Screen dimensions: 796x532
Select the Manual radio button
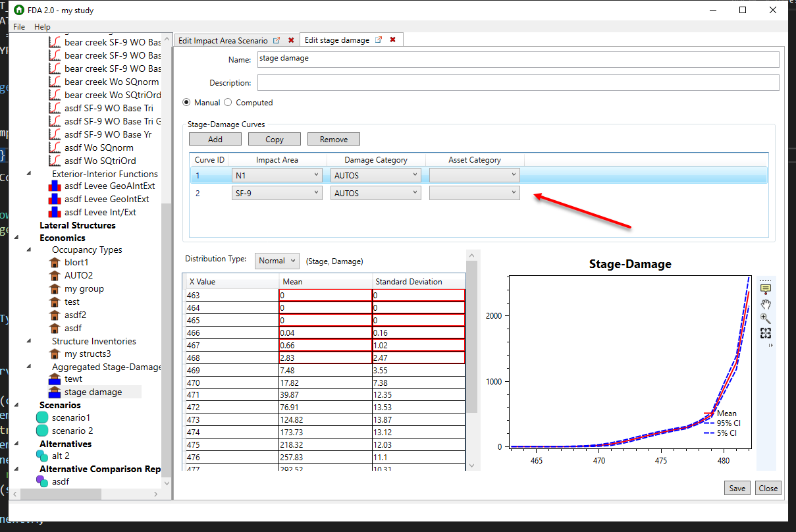186,102
